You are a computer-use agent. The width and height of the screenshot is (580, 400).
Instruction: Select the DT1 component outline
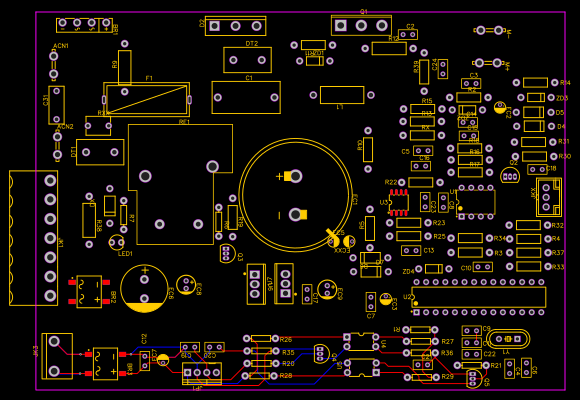tap(100, 152)
